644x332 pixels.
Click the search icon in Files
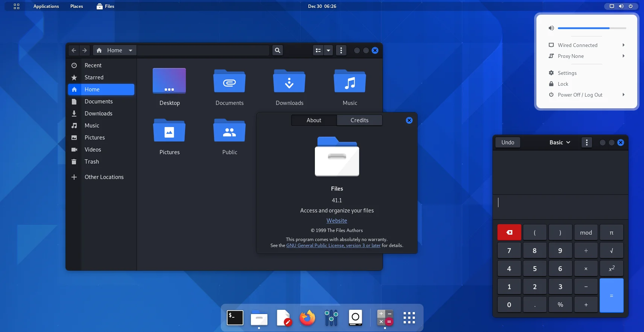(278, 50)
